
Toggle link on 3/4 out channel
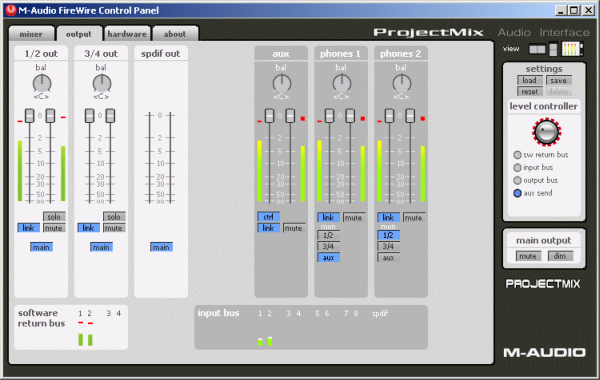(88, 228)
